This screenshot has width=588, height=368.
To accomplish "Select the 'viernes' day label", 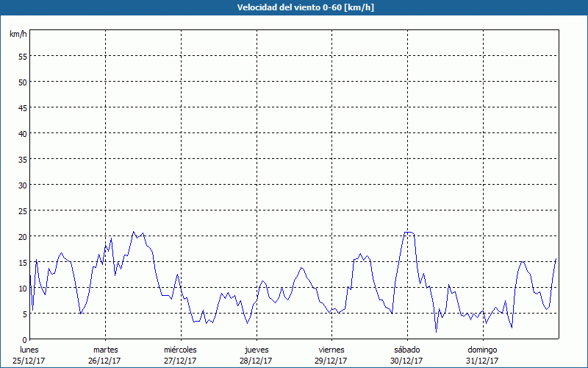I will (x=331, y=350).
